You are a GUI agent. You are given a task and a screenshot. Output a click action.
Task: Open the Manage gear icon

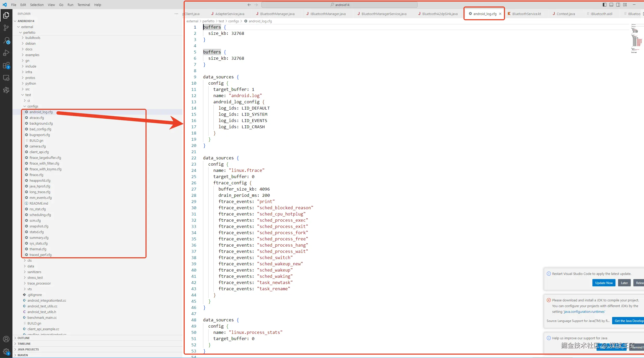(6, 352)
